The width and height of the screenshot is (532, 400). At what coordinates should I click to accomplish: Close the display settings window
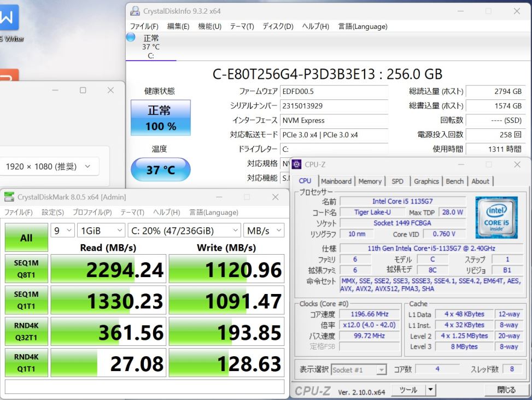110,90
